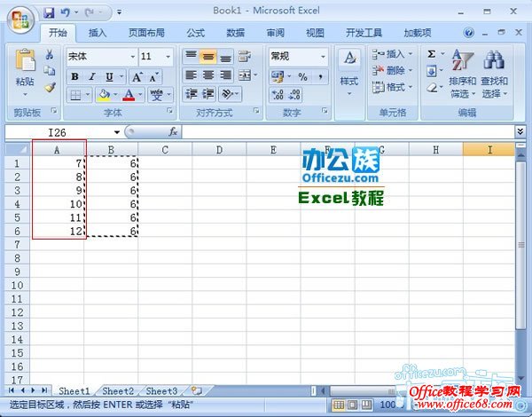Open the phonetic guide (wén) button
532x417 pixels.
(156, 95)
